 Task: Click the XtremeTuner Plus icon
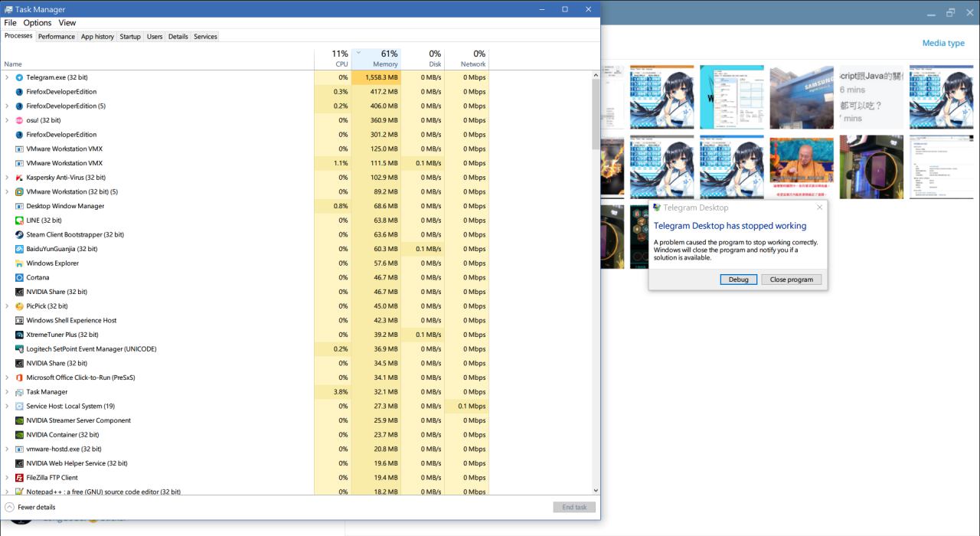pos(19,335)
